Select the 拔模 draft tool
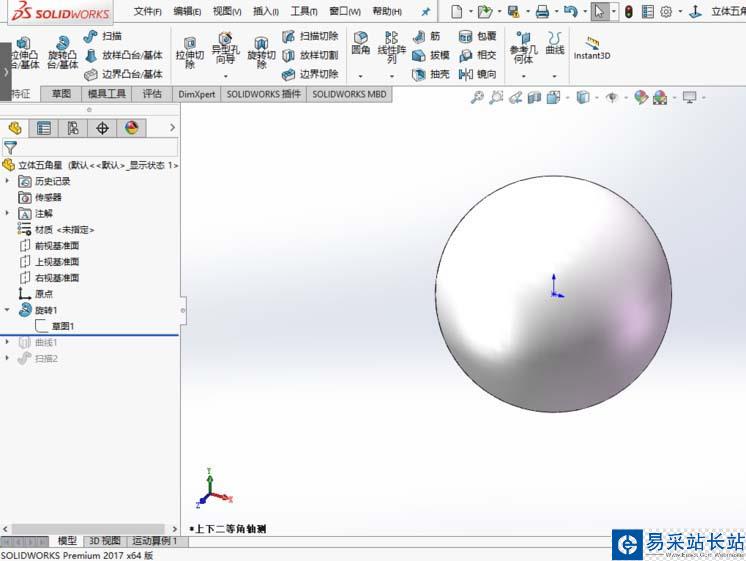This screenshot has height=561, width=746. point(431,55)
